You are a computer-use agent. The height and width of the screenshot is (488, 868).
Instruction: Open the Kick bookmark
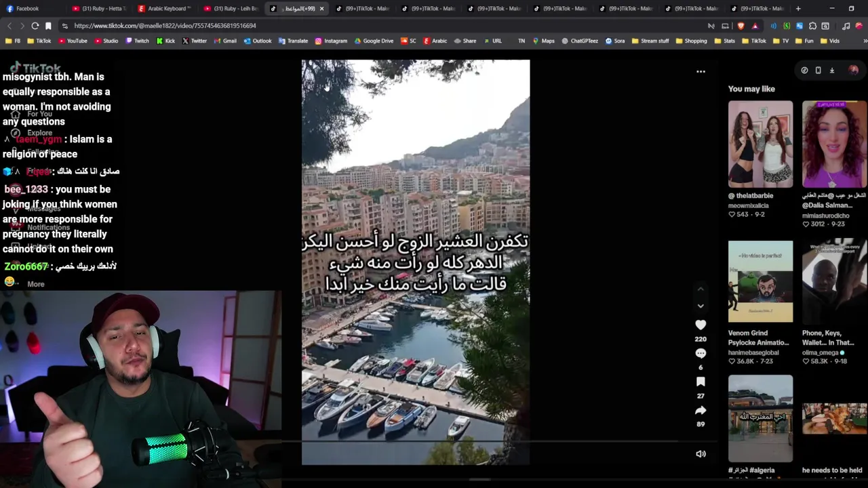(165, 41)
